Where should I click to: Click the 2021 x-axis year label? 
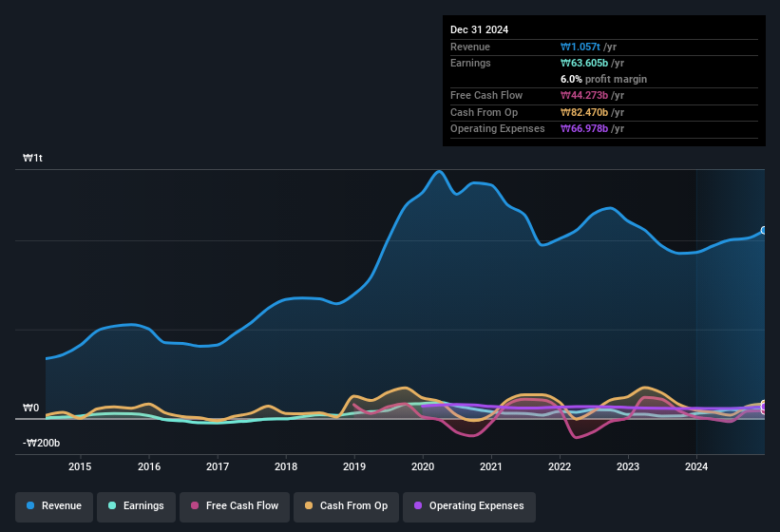click(x=491, y=466)
